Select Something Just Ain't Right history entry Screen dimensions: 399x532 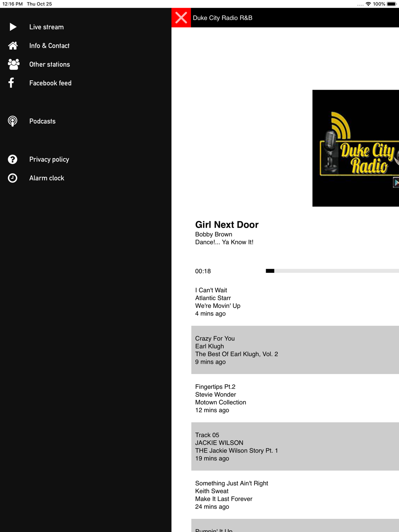pos(295,495)
